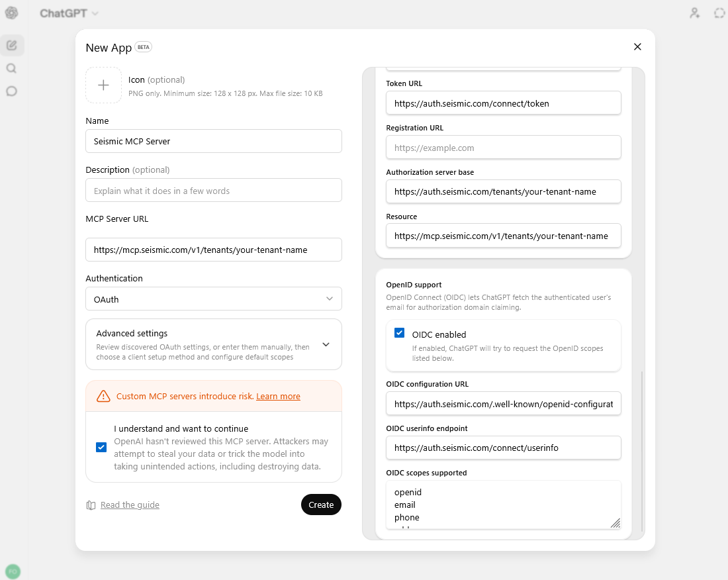The image size is (728, 580).
Task: Toggle I understand and want to continue
Action: coord(101,447)
